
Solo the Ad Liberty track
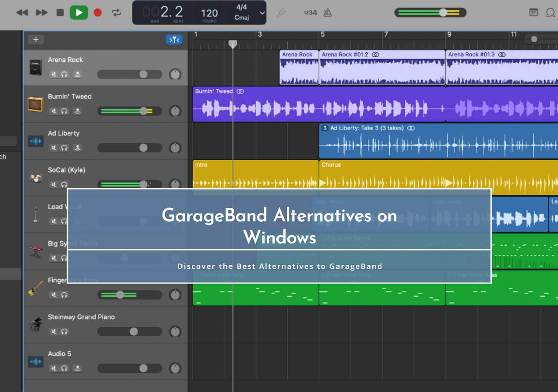coord(65,148)
